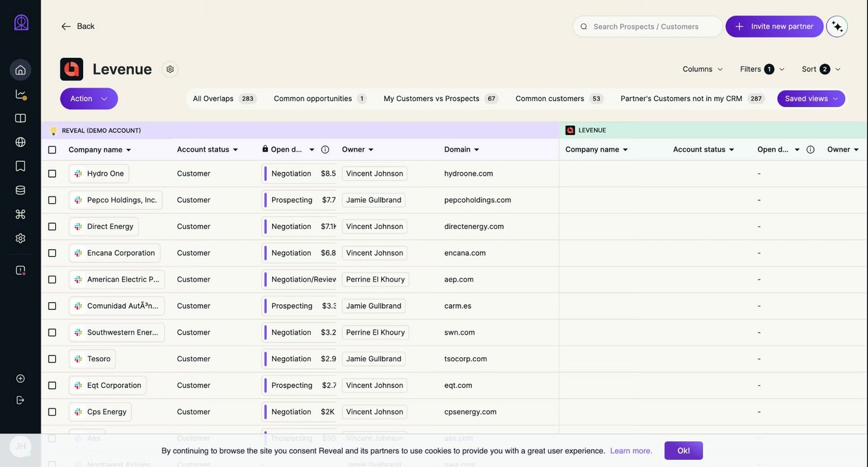This screenshot has width=868, height=467.
Task: Open the analytics chart sidebar icon
Action: point(20,94)
